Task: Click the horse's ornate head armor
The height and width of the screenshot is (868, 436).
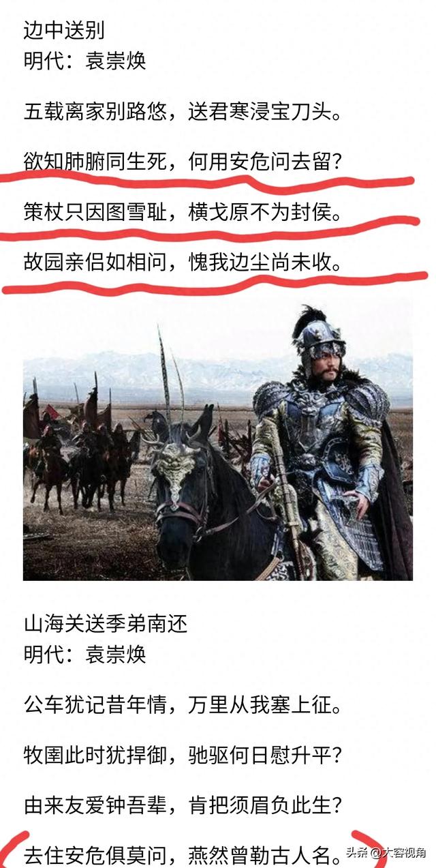Action: [176, 467]
